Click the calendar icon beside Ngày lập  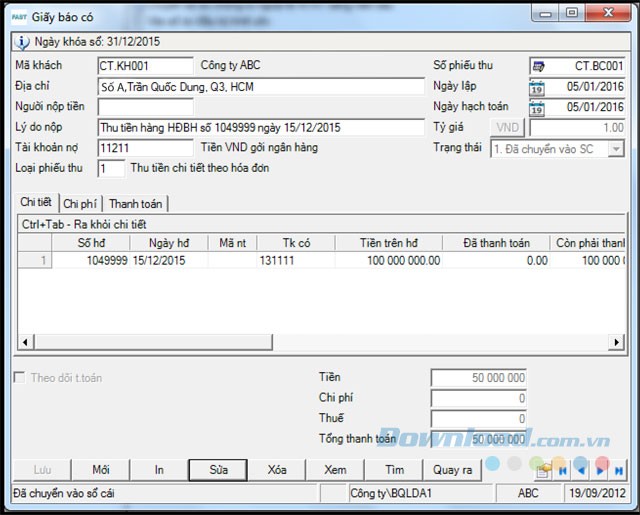point(537,87)
